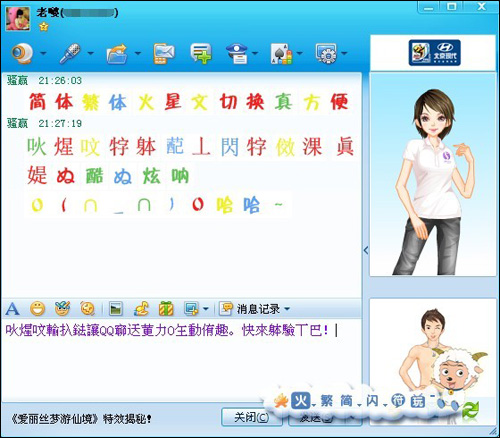Image resolution: width=500 pixels, height=438 pixels.
Task: Open the dropdown arrow next to 火
Action: point(314,406)
